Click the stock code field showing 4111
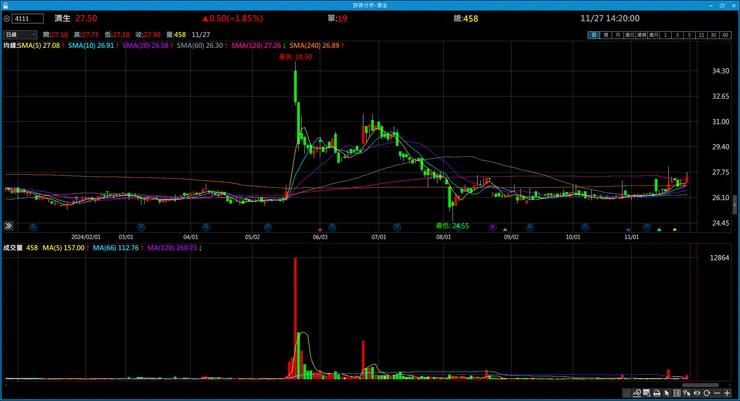This screenshot has width=740, height=401. coord(28,19)
